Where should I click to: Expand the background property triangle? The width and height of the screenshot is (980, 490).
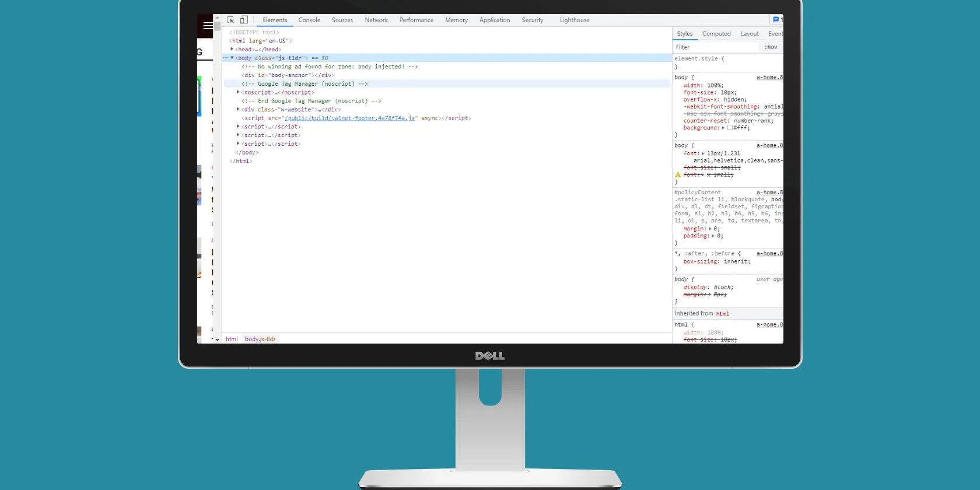point(723,128)
